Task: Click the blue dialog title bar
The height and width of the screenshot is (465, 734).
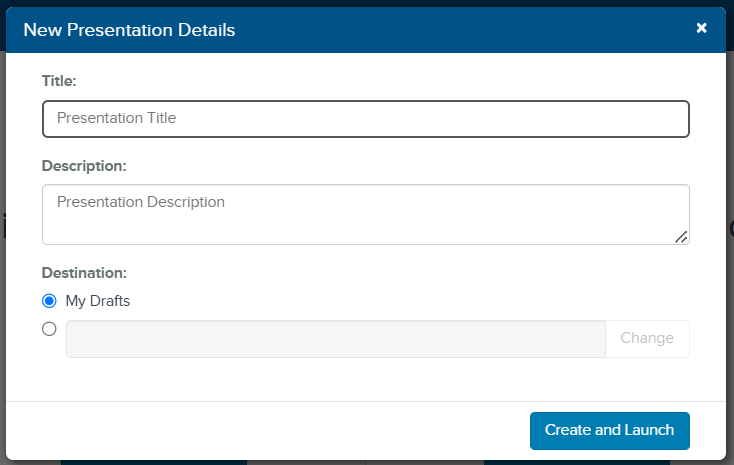Action: [450, 30]
